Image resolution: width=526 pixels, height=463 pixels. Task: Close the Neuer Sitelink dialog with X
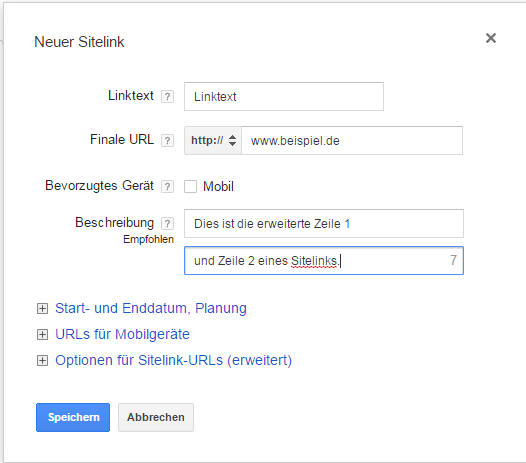coord(491,38)
